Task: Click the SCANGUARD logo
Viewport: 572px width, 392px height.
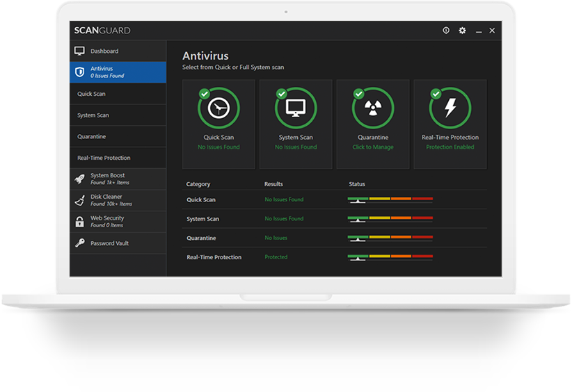Action: [102, 31]
